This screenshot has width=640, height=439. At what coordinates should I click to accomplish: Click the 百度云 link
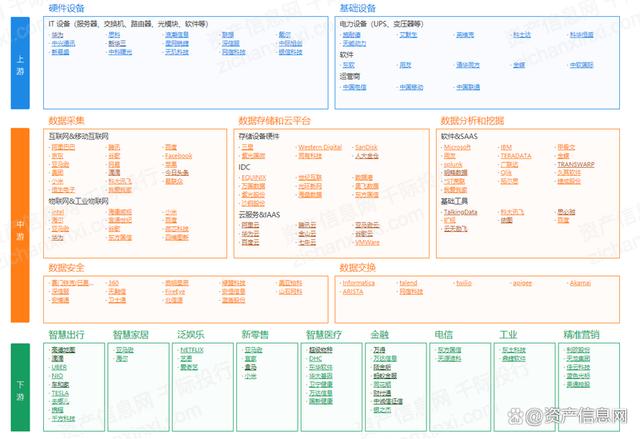tap(250, 242)
